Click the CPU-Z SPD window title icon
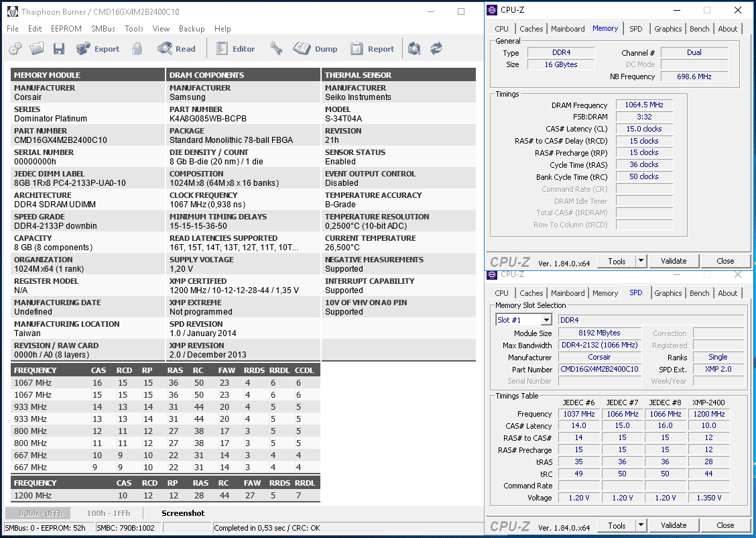Image resolution: width=756 pixels, height=538 pixels. click(492, 274)
